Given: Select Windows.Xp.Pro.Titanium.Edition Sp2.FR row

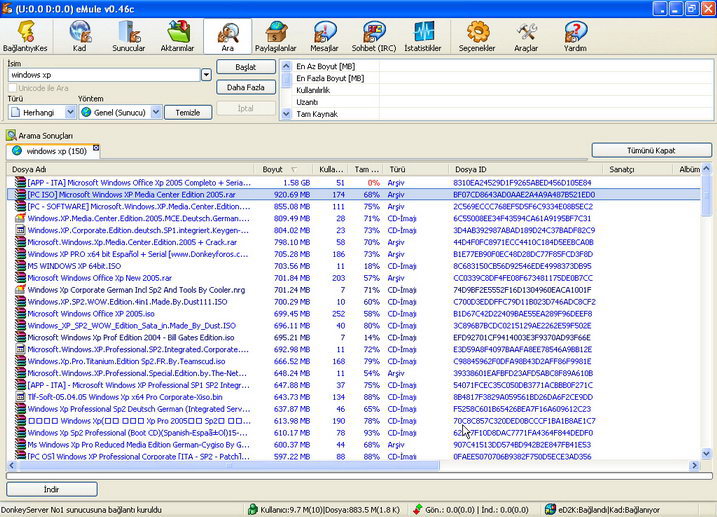Looking at the screenshot, I should pyautogui.click(x=353, y=361).
